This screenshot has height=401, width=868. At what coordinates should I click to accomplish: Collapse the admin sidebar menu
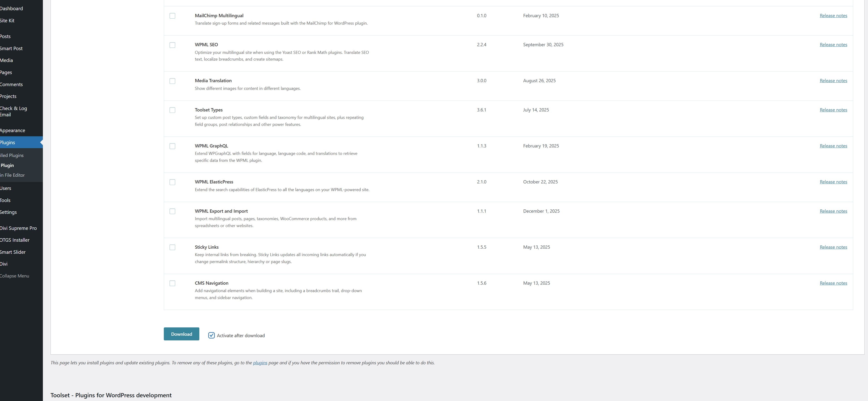click(15, 276)
